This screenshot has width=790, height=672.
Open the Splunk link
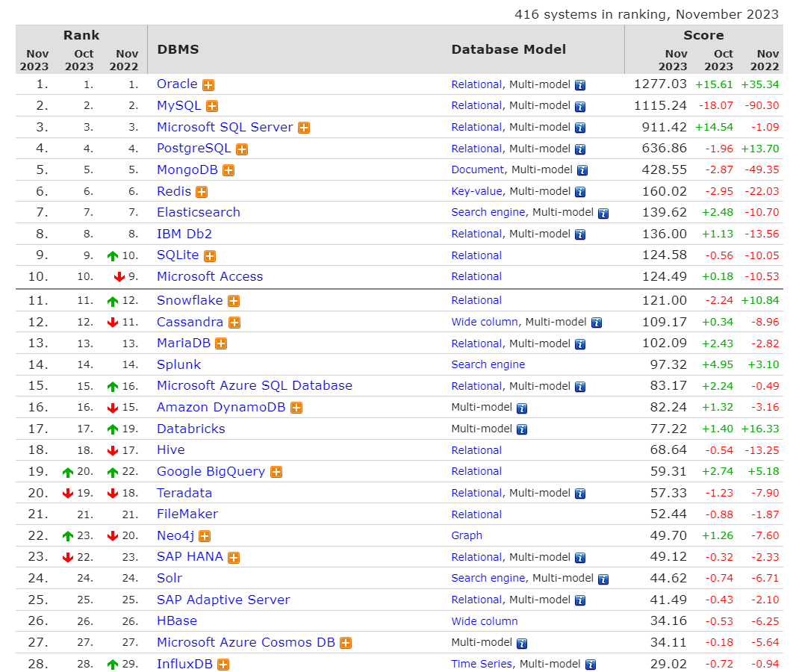click(x=179, y=364)
